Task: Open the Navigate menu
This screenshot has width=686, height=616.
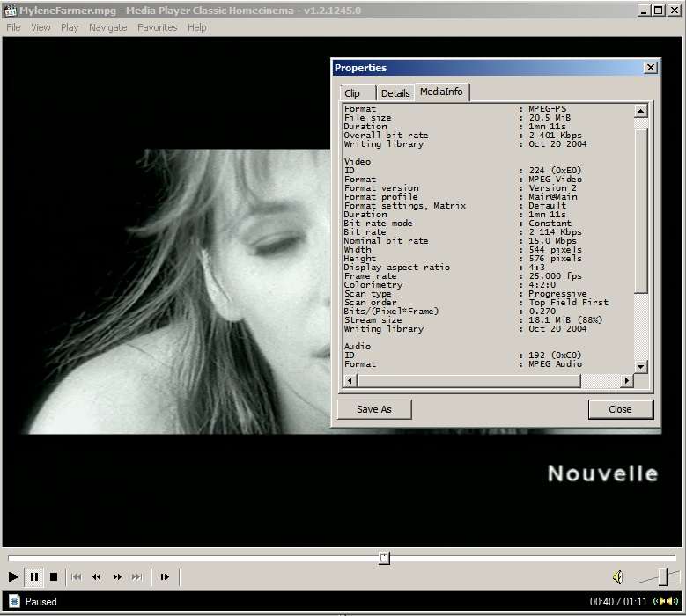Action: pyautogui.click(x=107, y=27)
